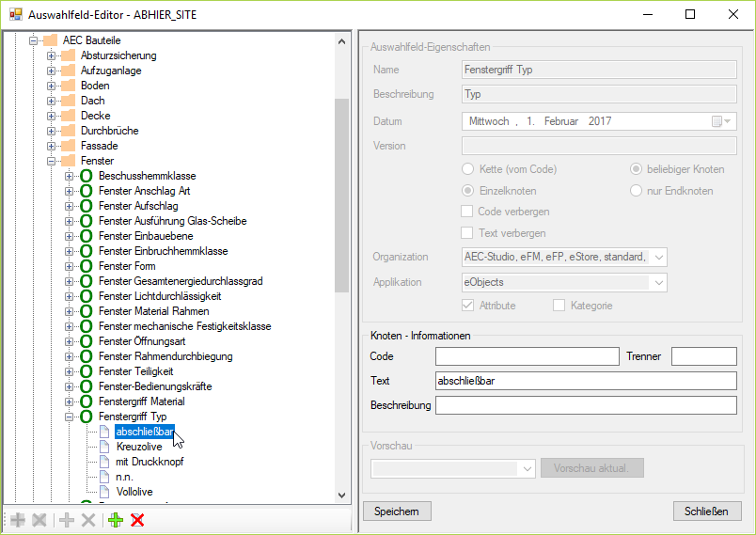Toggle the Kategorie checkbox
This screenshot has width=756, height=535.
point(559,306)
